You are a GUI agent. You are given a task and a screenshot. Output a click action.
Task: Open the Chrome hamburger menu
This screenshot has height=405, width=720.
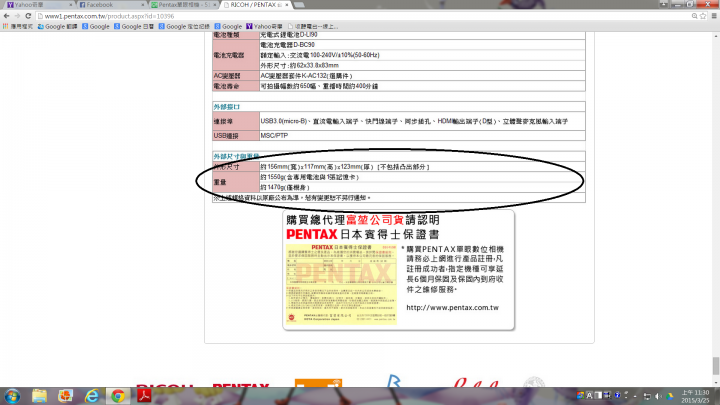pyautogui.click(x=714, y=16)
